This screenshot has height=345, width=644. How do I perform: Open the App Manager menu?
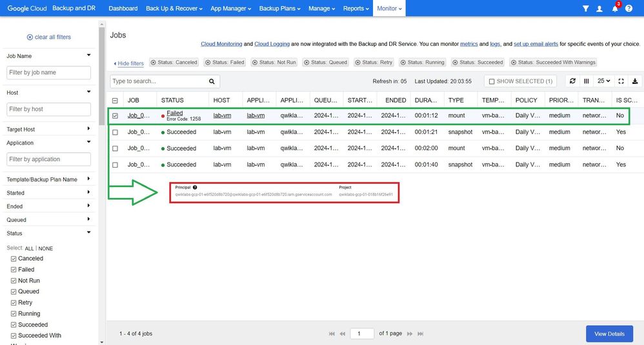[230, 8]
